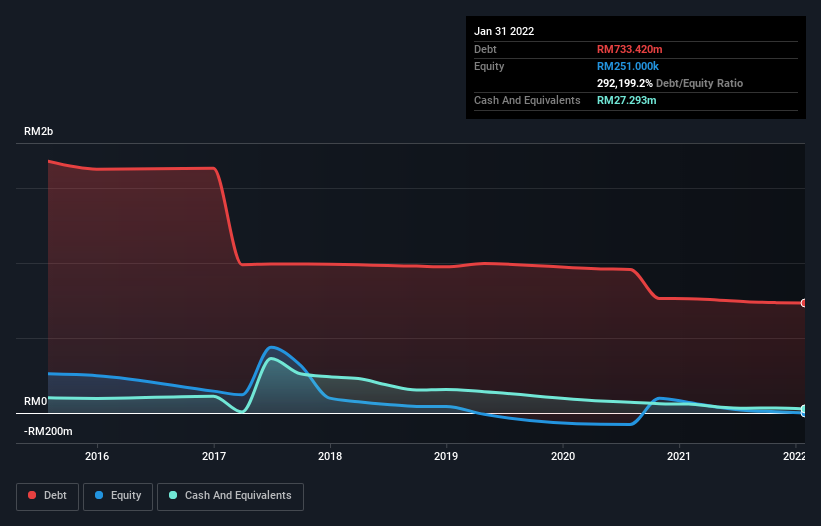Image resolution: width=821 pixels, height=526 pixels.
Task: Toggle Cash And Equivalents legend button
Action: pos(230,496)
